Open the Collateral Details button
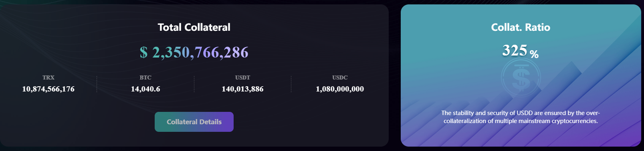This screenshot has height=151, width=644. pyautogui.click(x=194, y=122)
